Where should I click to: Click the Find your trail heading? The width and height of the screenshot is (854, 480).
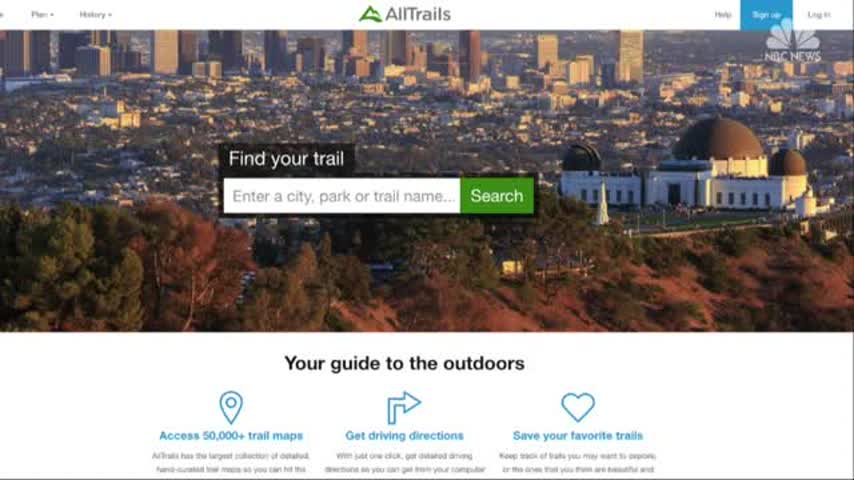pos(286,159)
